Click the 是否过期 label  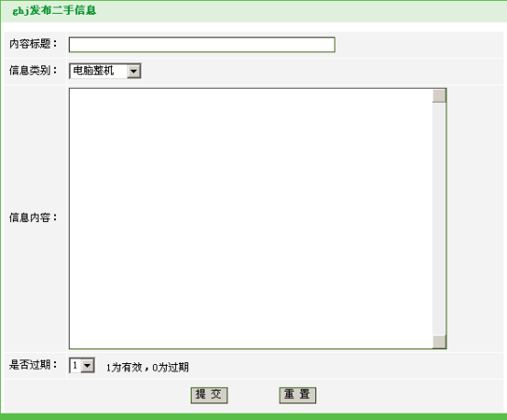pos(33,365)
